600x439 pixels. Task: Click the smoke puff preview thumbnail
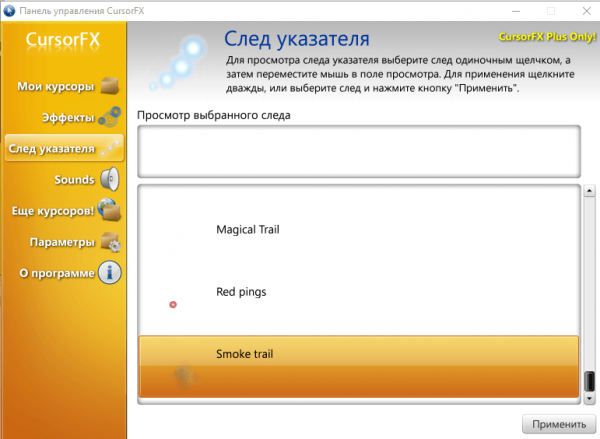point(186,375)
